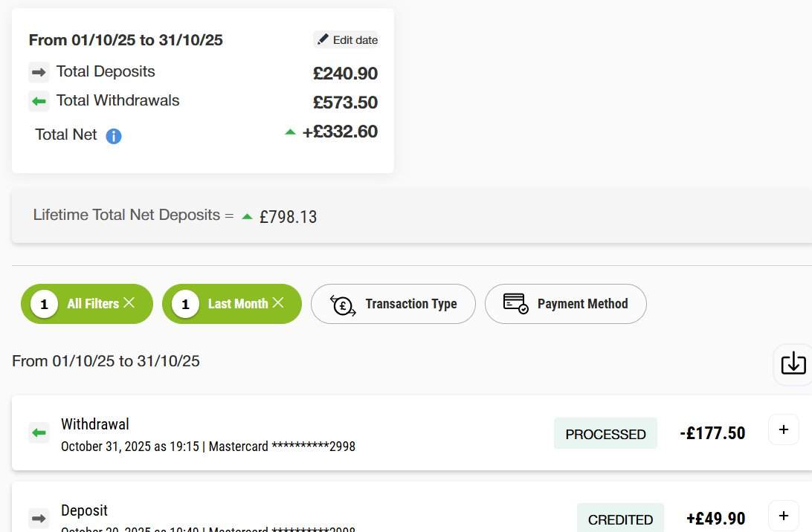Select the Last Month filter pill
Screen dimensions: 812x532
tap(231, 303)
